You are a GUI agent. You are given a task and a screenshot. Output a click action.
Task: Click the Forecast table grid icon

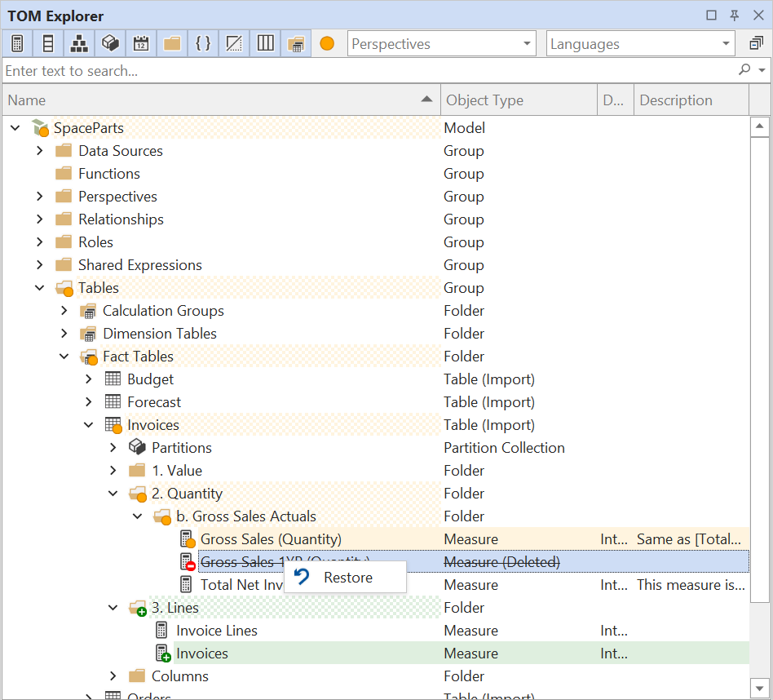113,401
